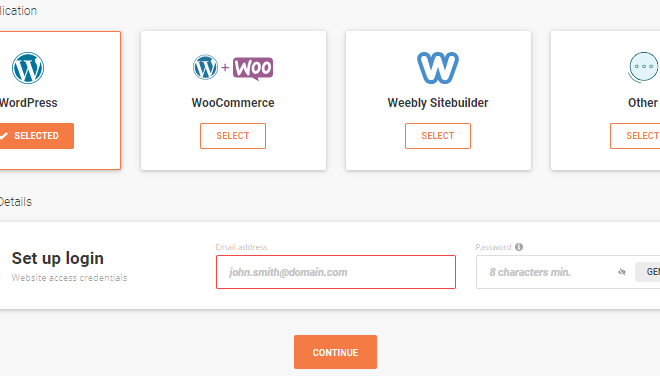Click the WordPress logo icon
This screenshot has width=660, height=376.
[28, 68]
